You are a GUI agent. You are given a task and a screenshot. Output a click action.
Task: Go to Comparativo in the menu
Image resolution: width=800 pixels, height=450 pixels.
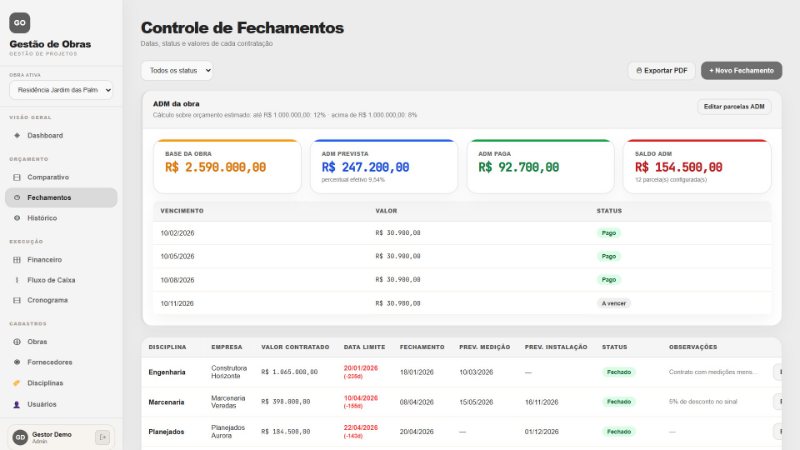[x=61, y=177]
